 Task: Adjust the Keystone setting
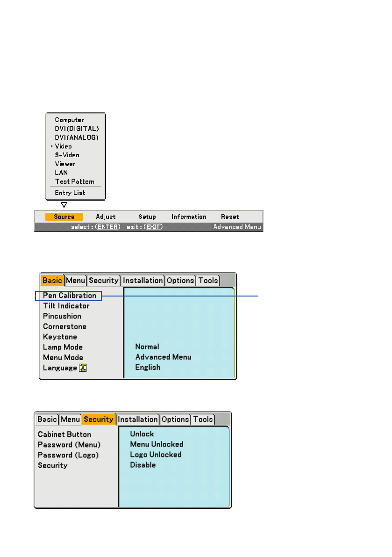[x=60, y=337]
